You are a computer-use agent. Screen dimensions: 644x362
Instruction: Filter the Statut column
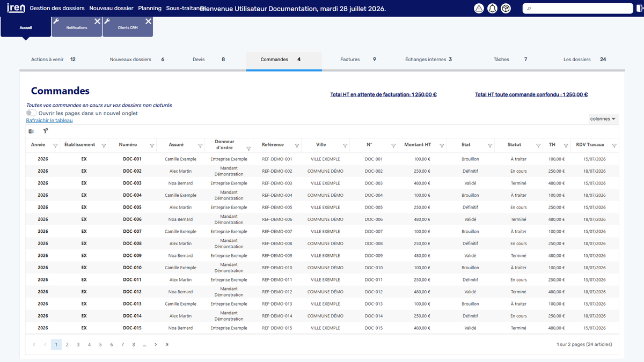coord(538,146)
